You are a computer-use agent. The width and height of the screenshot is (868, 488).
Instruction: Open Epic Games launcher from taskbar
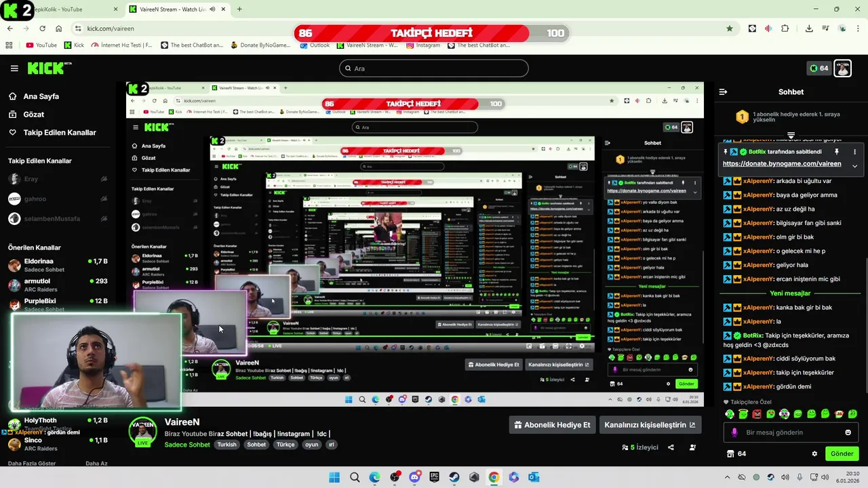coord(434,477)
